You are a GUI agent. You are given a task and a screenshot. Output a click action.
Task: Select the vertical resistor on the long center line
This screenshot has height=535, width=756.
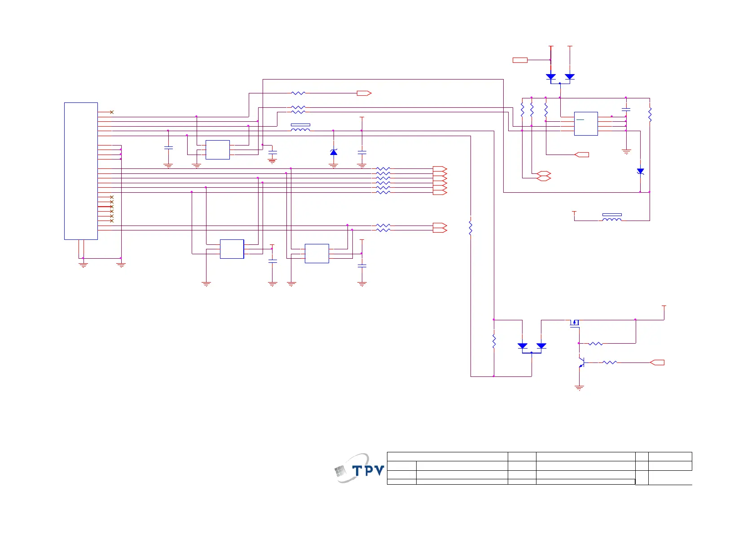click(x=470, y=228)
